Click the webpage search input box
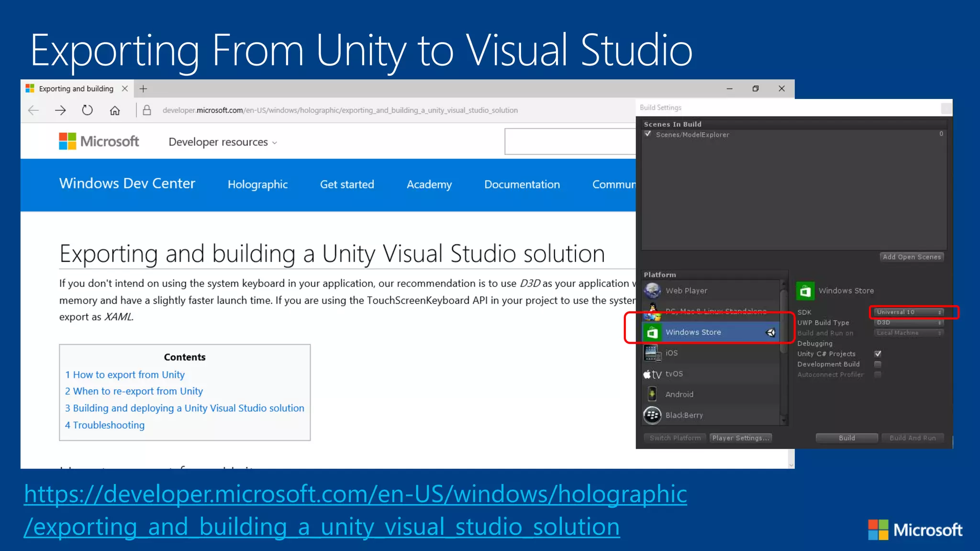The height and width of the screenshot is (551, 980). (x=570, y=142)
